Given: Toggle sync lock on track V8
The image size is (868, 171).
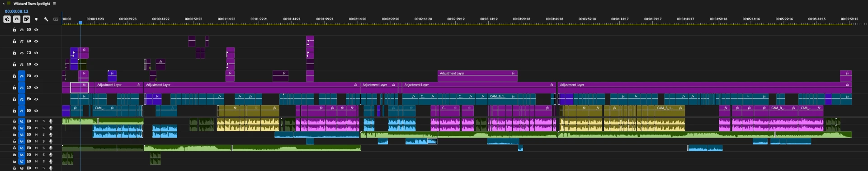Looking at the screenshot, I should click(x=29, y=30).
